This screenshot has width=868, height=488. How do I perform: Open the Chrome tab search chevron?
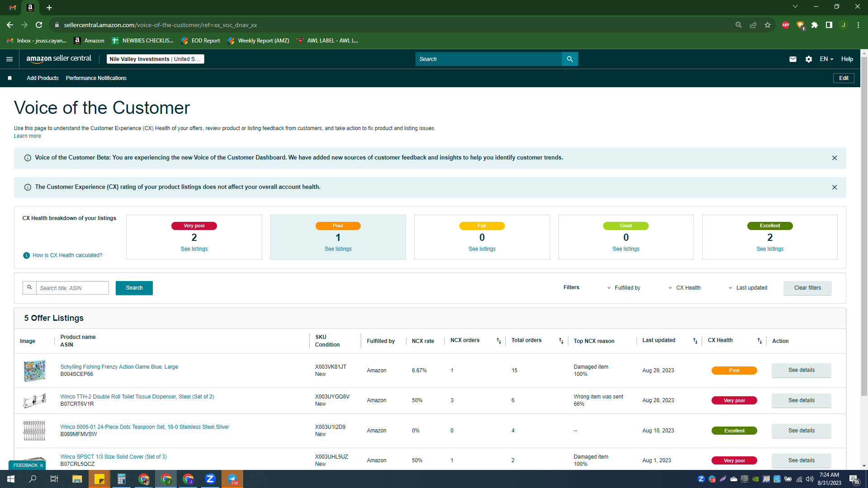[795, 7]
